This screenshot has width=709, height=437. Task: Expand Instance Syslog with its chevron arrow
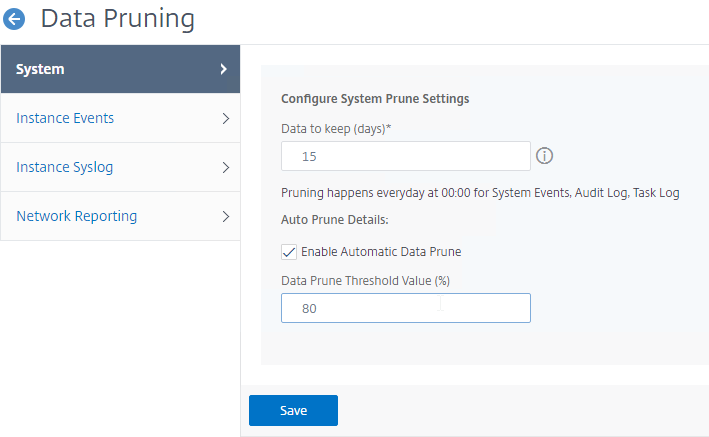(x=226, y=167)
